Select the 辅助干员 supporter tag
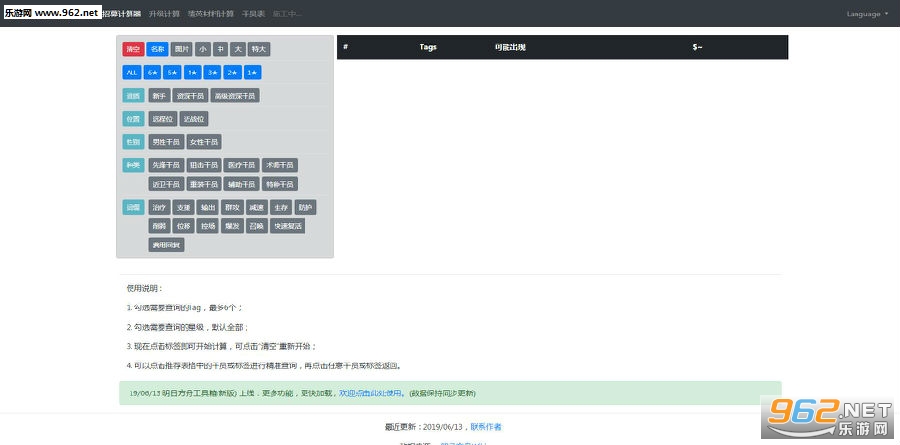 coord(242,184)
